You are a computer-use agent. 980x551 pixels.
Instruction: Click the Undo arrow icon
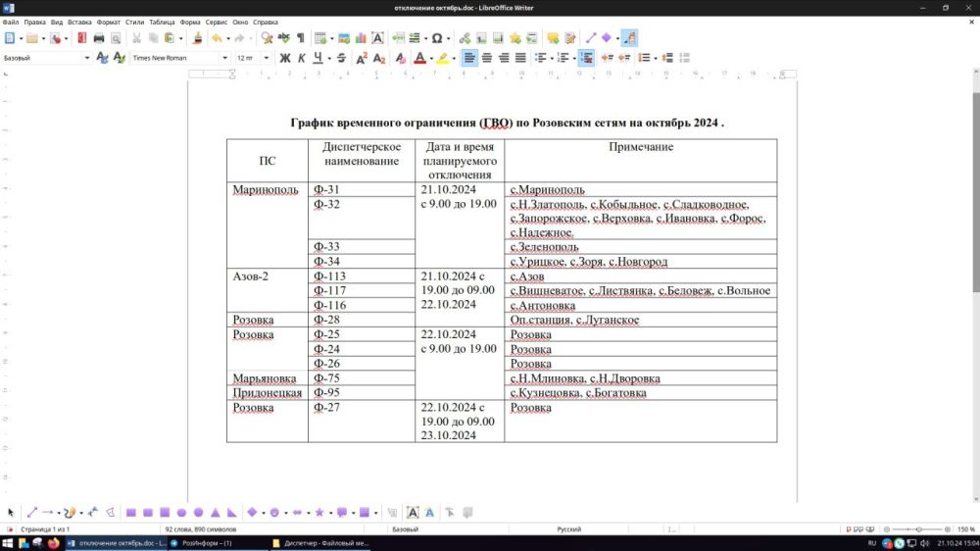[217, 38]
